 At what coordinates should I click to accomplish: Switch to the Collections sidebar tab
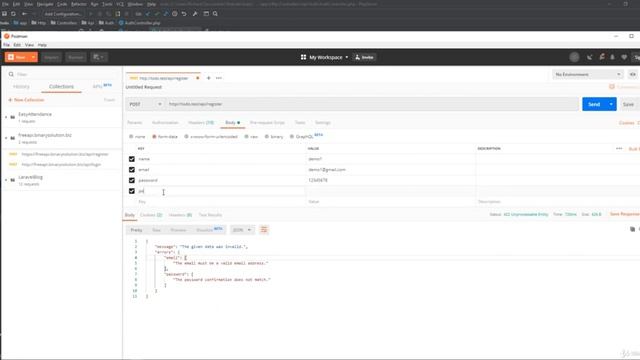[x=61, y=87]
